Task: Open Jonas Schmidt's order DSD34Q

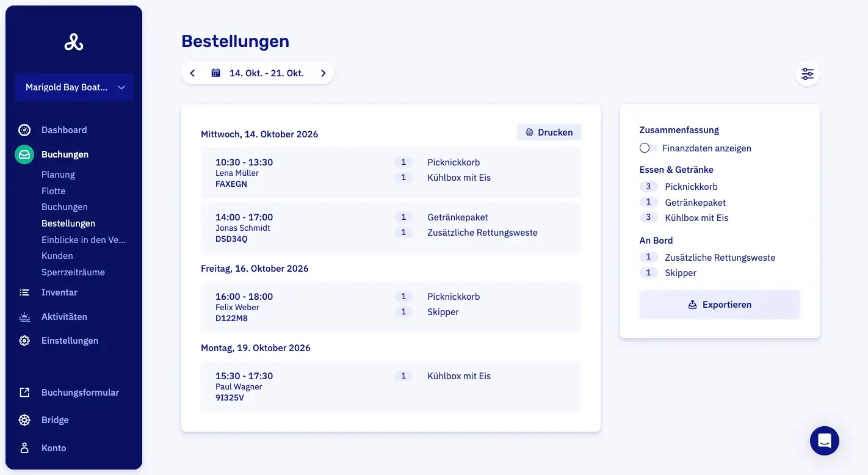Action: coord(391,228)
